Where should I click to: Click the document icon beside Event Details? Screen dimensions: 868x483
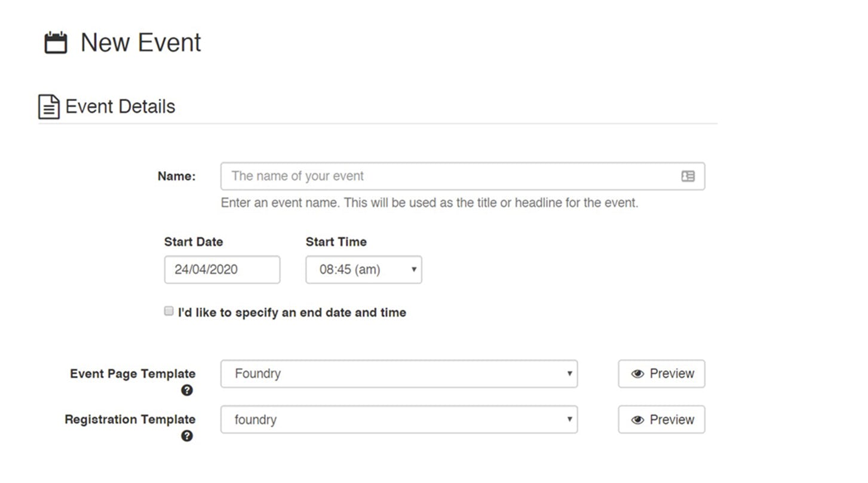coord(49,107)
